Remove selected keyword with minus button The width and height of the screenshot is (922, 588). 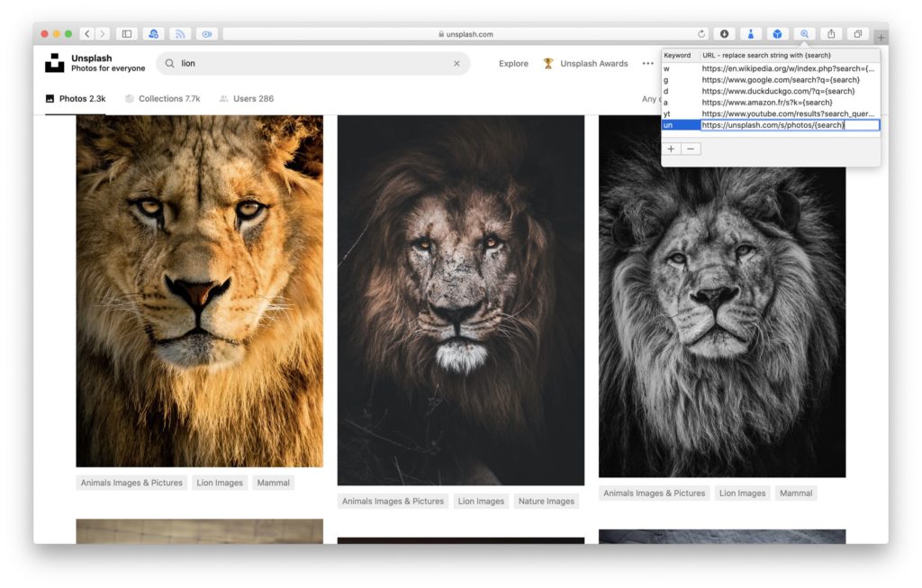[691, 149]
